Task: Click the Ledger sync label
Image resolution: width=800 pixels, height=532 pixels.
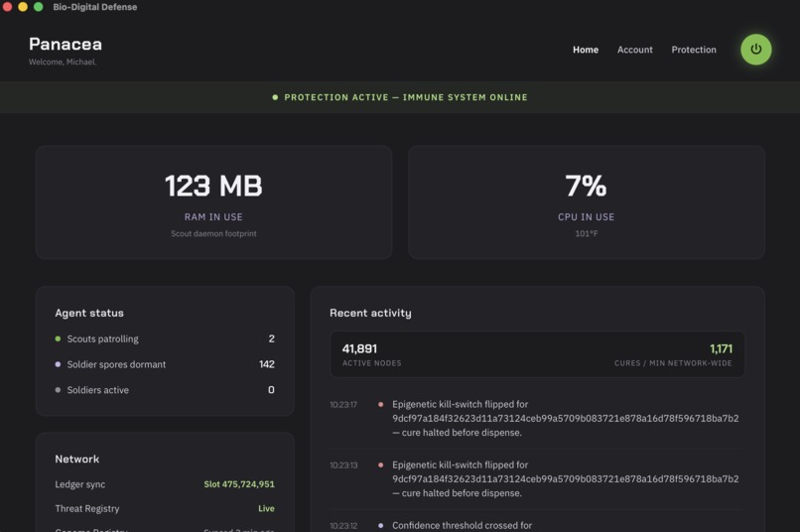Action: 80,484
